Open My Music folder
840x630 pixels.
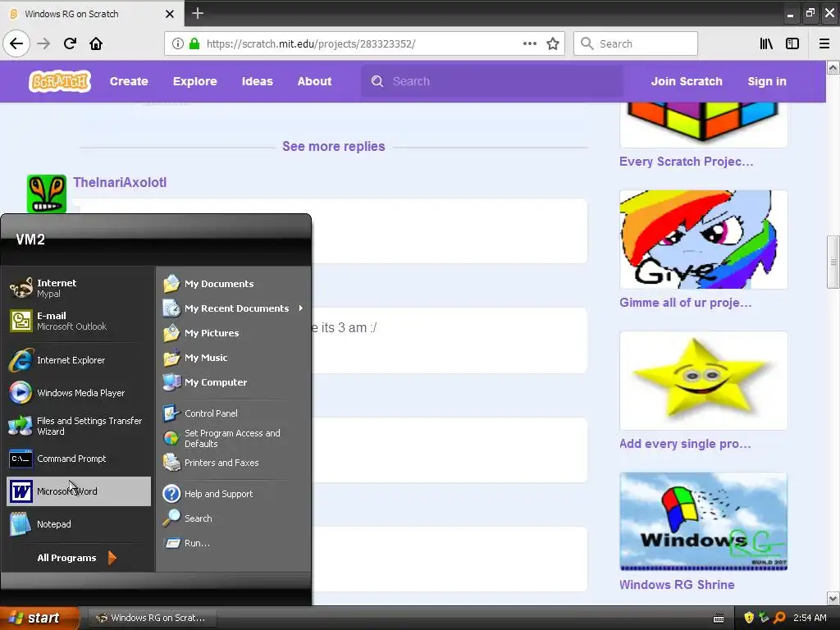[233, 358]
